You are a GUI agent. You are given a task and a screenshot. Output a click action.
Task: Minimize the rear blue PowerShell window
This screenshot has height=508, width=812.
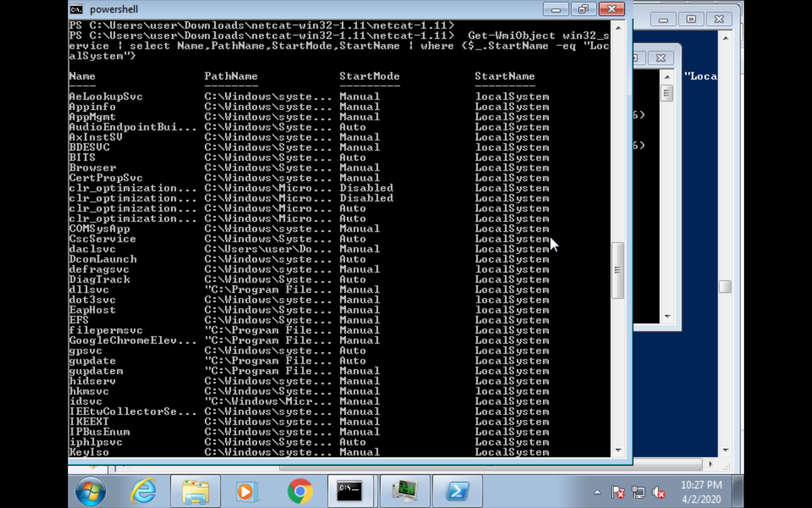coord(663,19)
